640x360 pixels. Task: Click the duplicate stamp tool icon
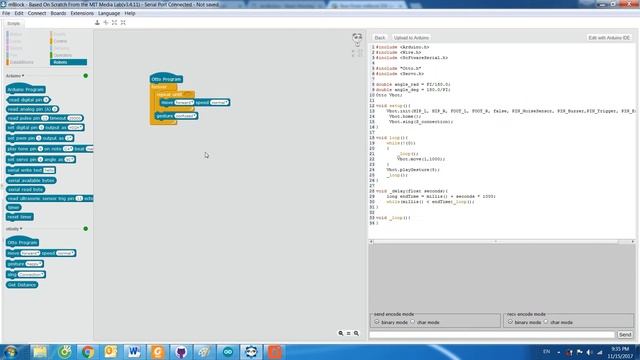(97, 22)
